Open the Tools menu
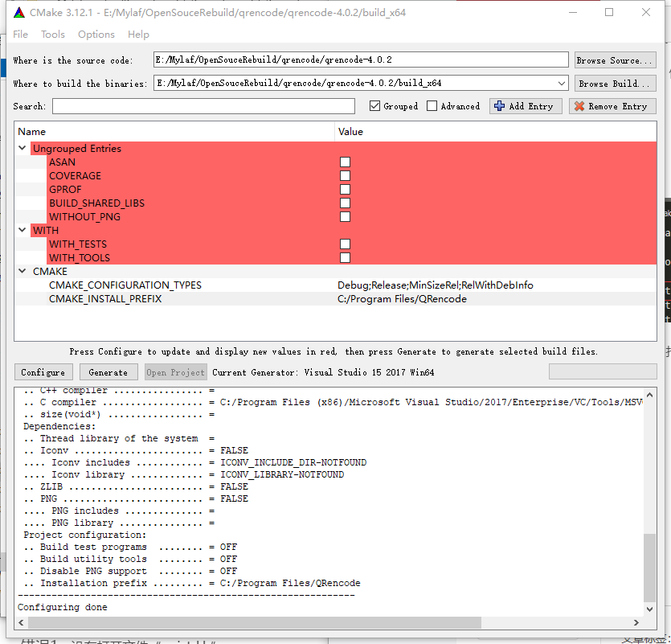This screenshot has height=644, width=671. pos(52,34)
